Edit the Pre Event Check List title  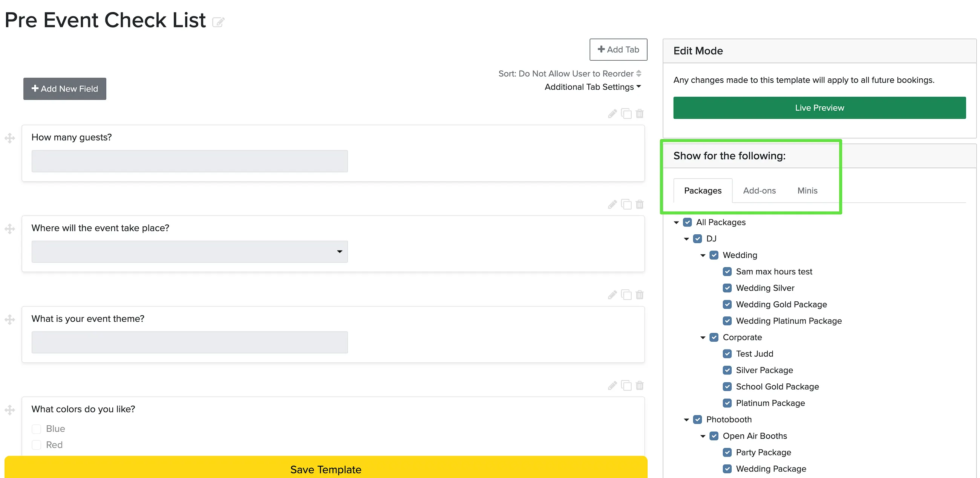point(218,22)
